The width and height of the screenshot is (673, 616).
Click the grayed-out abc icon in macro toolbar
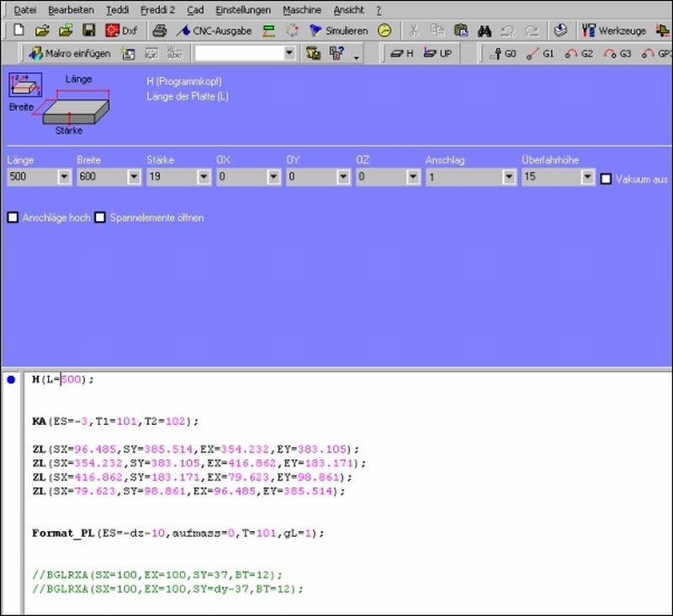pyautogui.click(x=174, y=54)
